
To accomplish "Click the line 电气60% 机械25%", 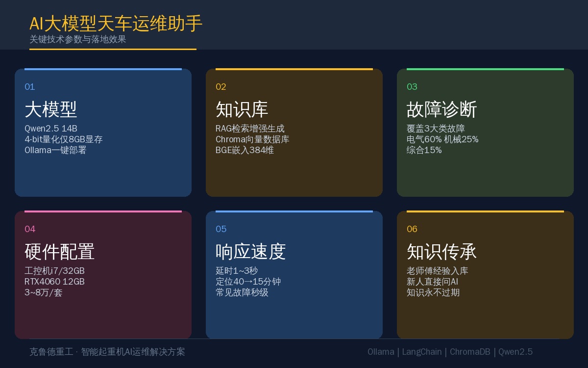I will 442,139.
